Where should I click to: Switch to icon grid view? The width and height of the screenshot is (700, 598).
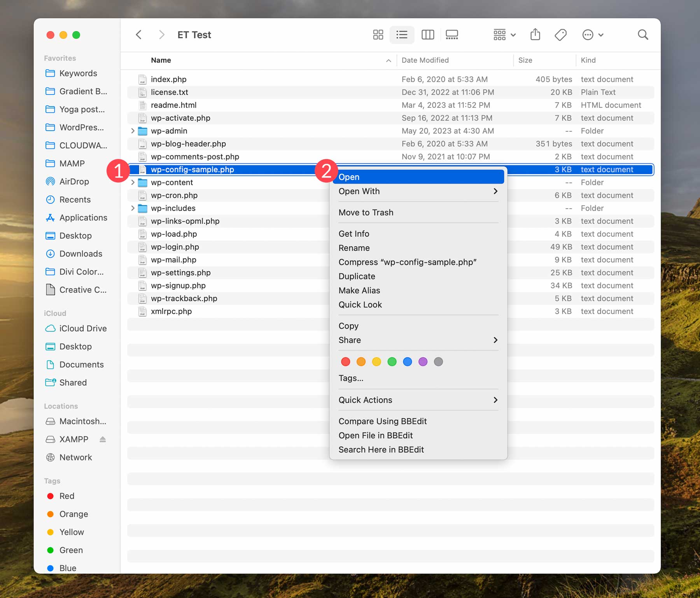(x=378, y=35)
